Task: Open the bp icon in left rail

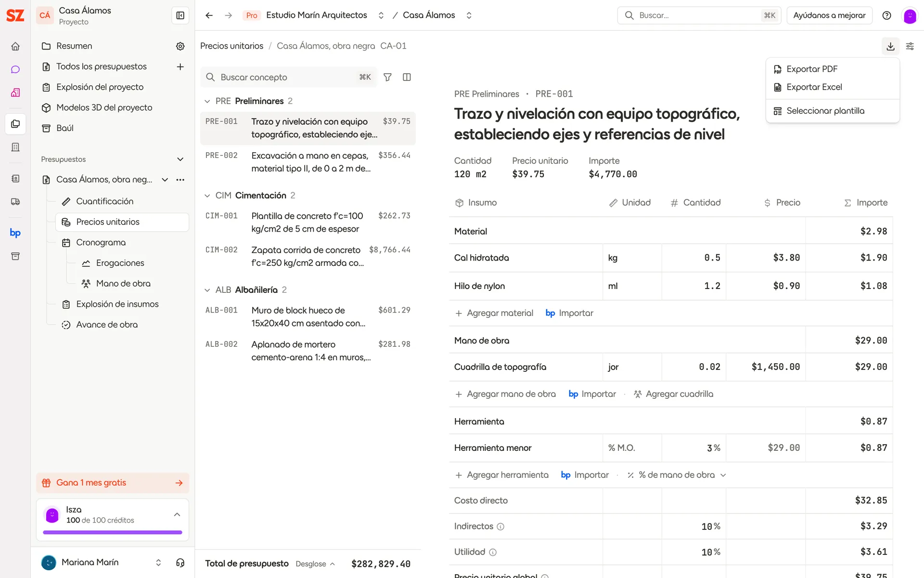Action: coord(15,233)
